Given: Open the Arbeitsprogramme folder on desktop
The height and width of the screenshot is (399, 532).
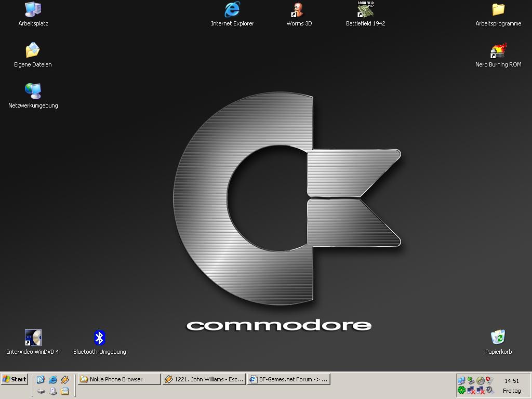Looking at the screenshot, I should click(x=498, y=14).
